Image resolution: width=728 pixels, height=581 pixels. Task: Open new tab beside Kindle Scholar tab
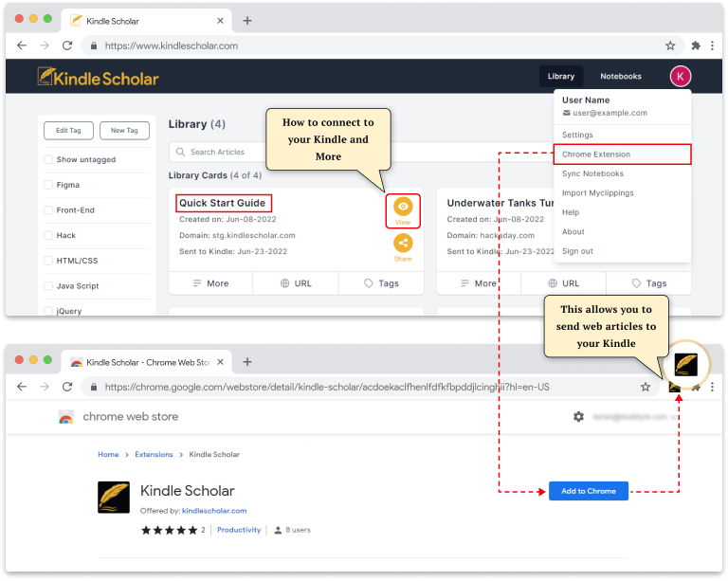coord(247,21)
